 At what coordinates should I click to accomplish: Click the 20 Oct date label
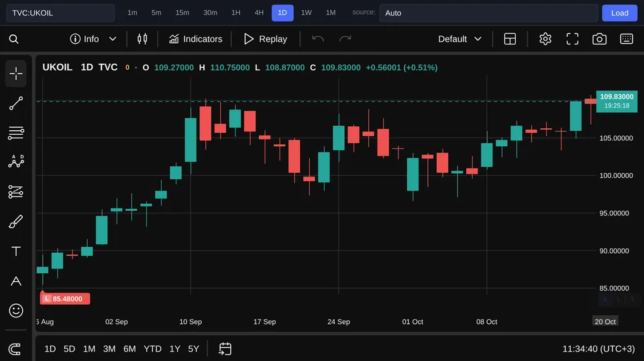click(x=605, y=321)
